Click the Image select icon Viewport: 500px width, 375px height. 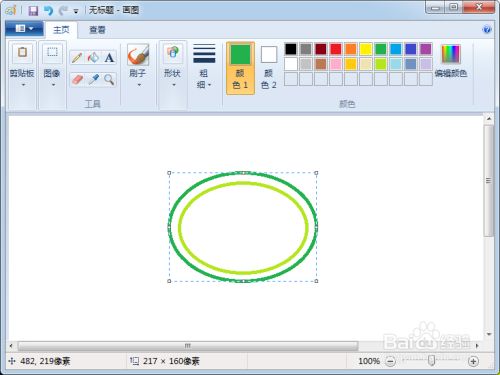[52, 53]
